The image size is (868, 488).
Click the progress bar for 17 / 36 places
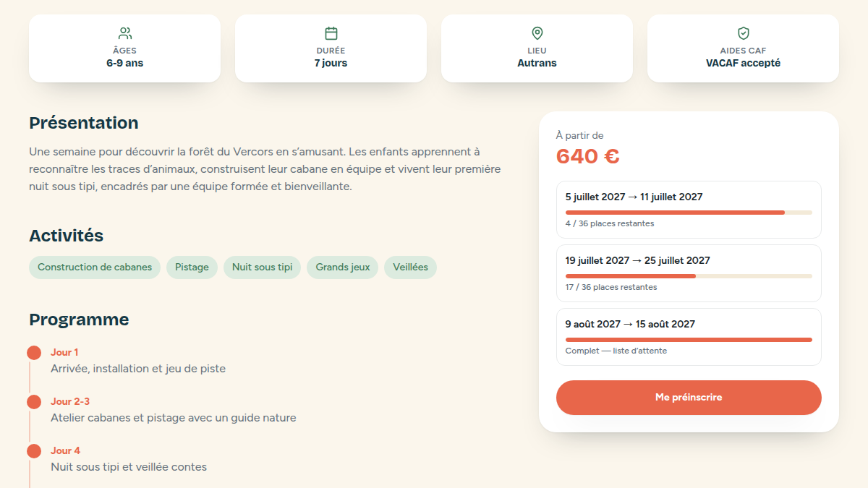(689, 276)
